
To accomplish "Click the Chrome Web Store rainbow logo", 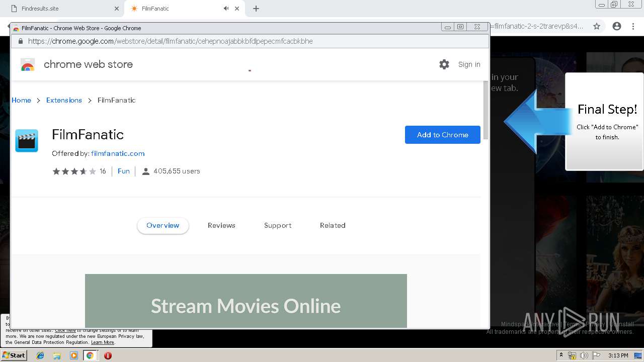I will 28,64.
